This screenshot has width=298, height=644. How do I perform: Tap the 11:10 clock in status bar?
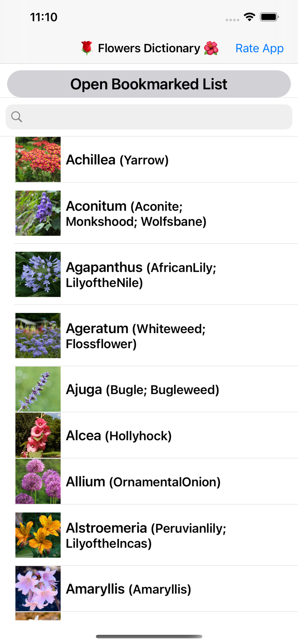point(43,17)
